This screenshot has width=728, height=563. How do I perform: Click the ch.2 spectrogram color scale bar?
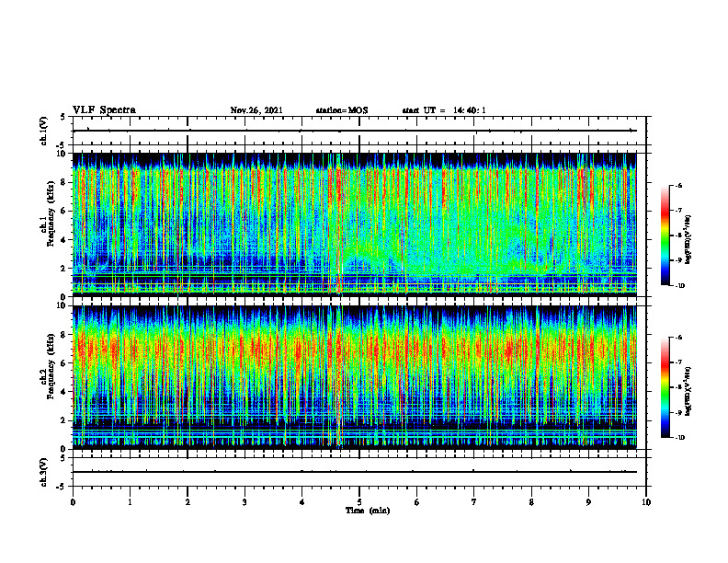point(665,387)
